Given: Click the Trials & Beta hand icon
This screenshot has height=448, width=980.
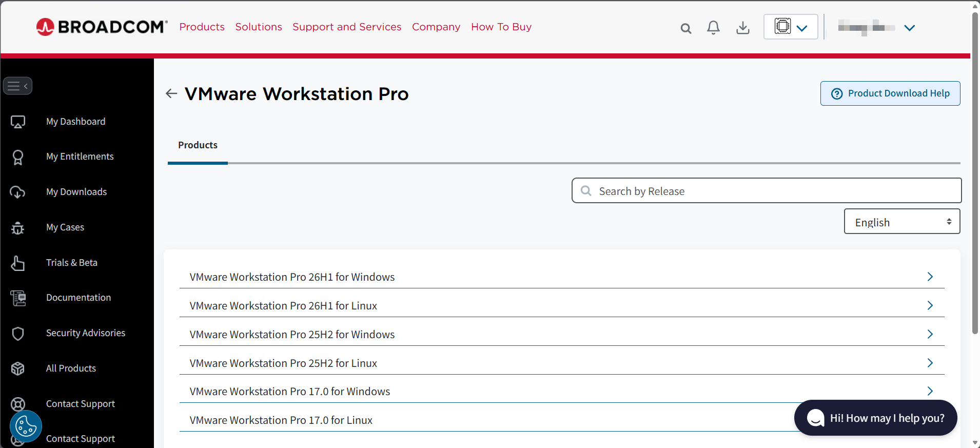Looking at the screenshot, I should click(18, 263).
